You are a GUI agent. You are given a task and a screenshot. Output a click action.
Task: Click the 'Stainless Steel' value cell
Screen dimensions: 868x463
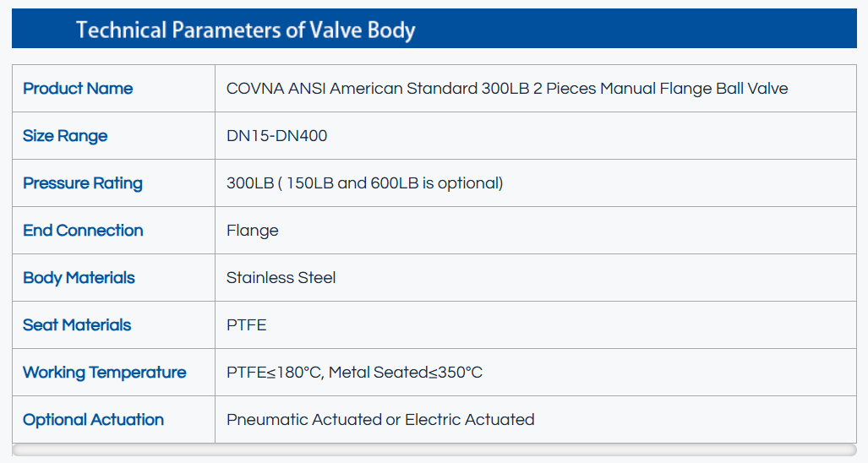point(281,278)
